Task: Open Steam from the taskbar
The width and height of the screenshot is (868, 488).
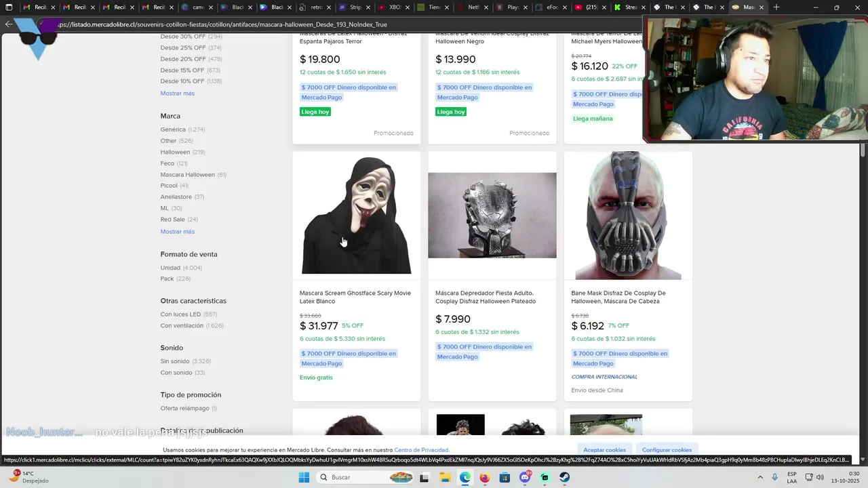Action: [x=564, y=477]
